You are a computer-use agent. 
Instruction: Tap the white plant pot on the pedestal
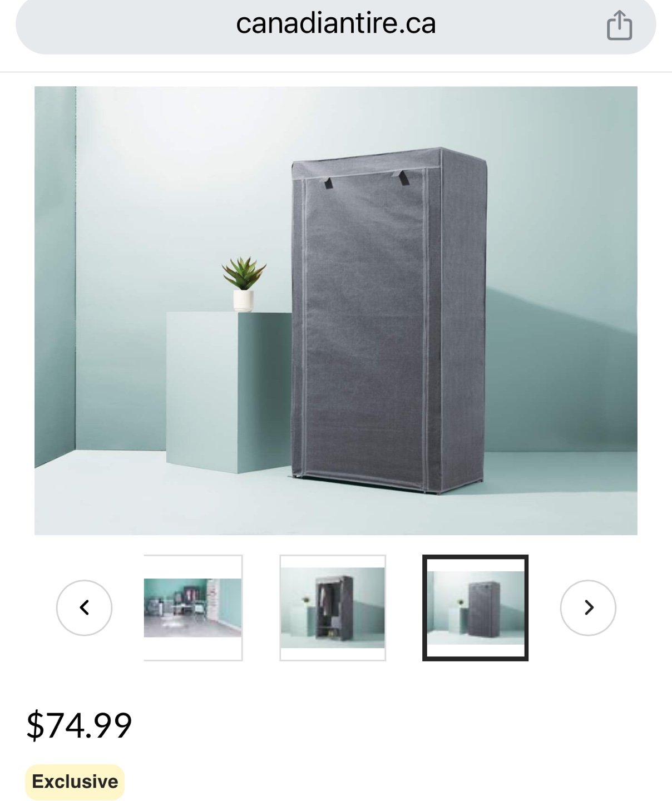coord(244,301)
